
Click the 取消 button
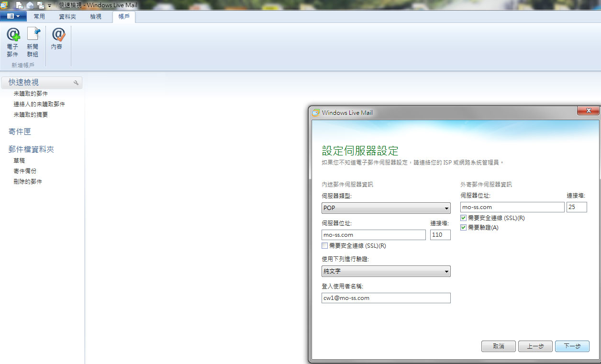[499, 346]
